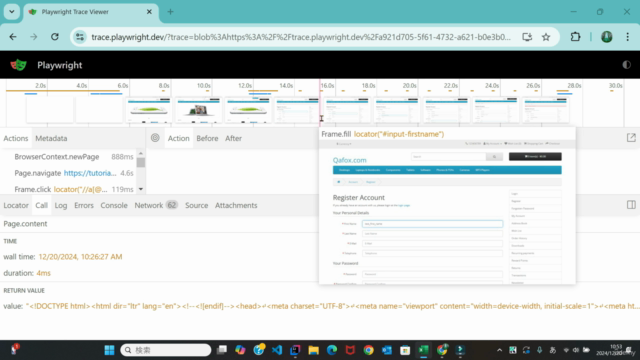This screenshot has width=640, height=360.
Task: Click the 20.0s timeline marker
Action: tap(409, 86)
